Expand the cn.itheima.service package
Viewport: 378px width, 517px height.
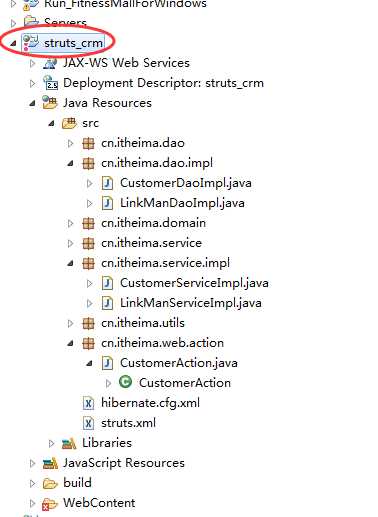click(x=70, y=243)
